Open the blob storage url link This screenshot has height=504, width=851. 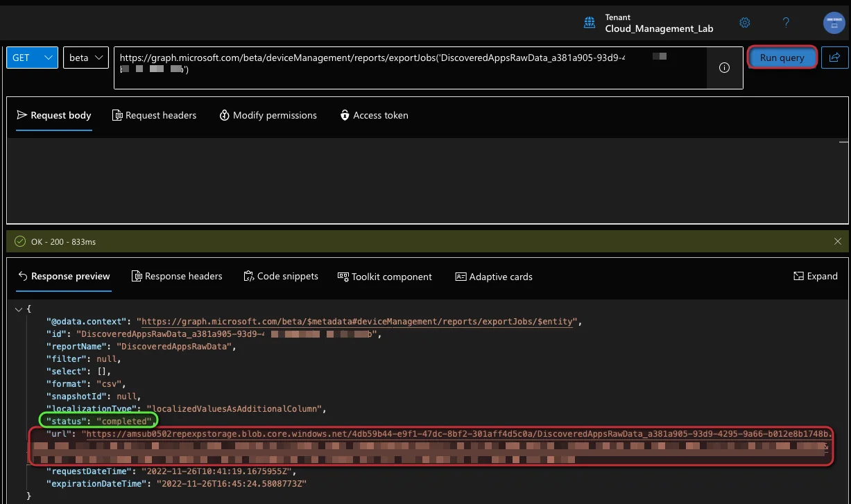pos(458,434)
